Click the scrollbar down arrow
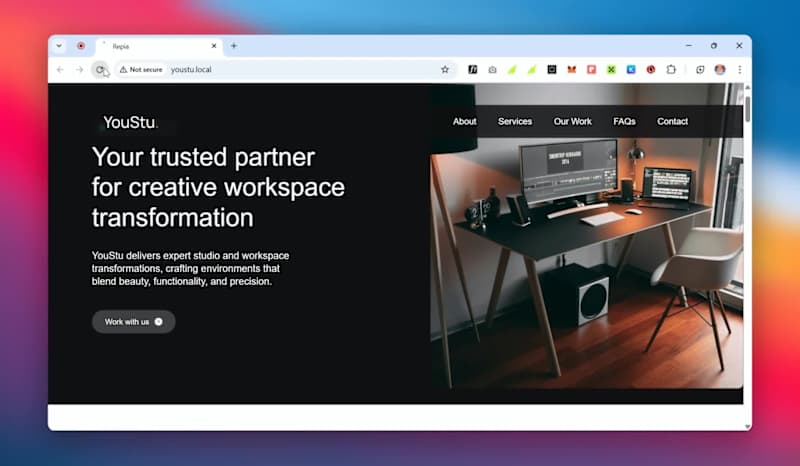 (x=747, y=426)
